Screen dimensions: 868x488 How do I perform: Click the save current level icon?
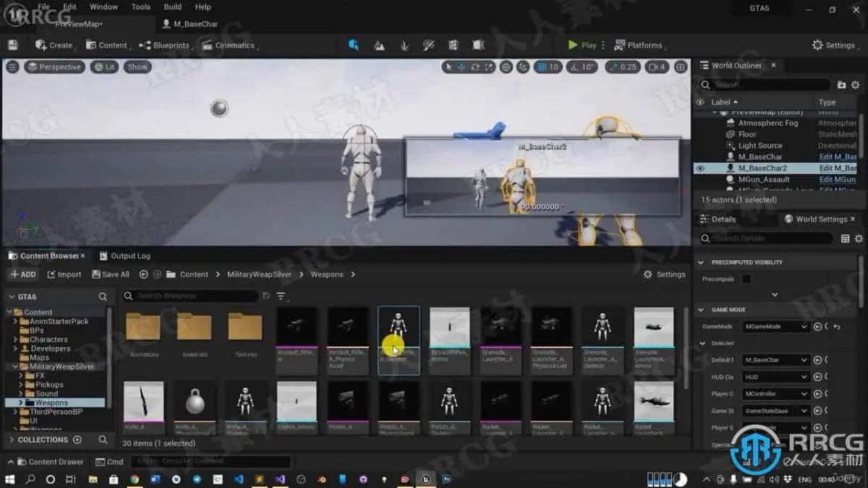12,45
